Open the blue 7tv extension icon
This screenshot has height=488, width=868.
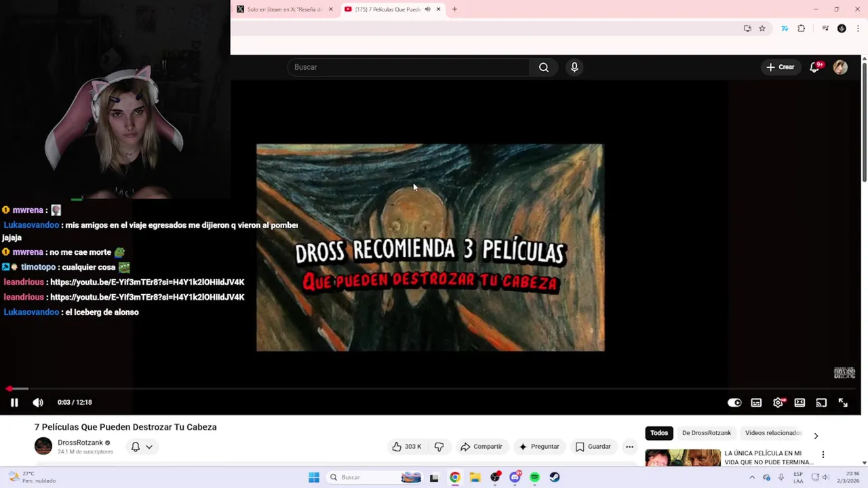coord(785,28)
